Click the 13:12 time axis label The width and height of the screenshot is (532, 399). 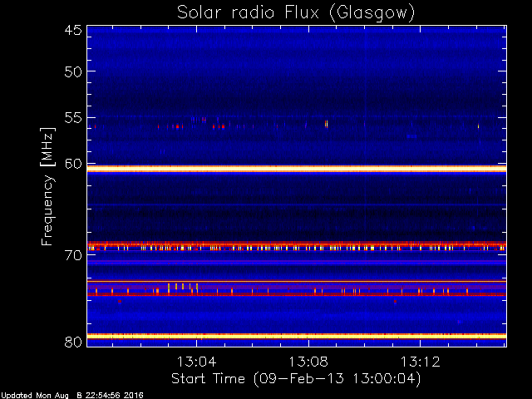421,362
